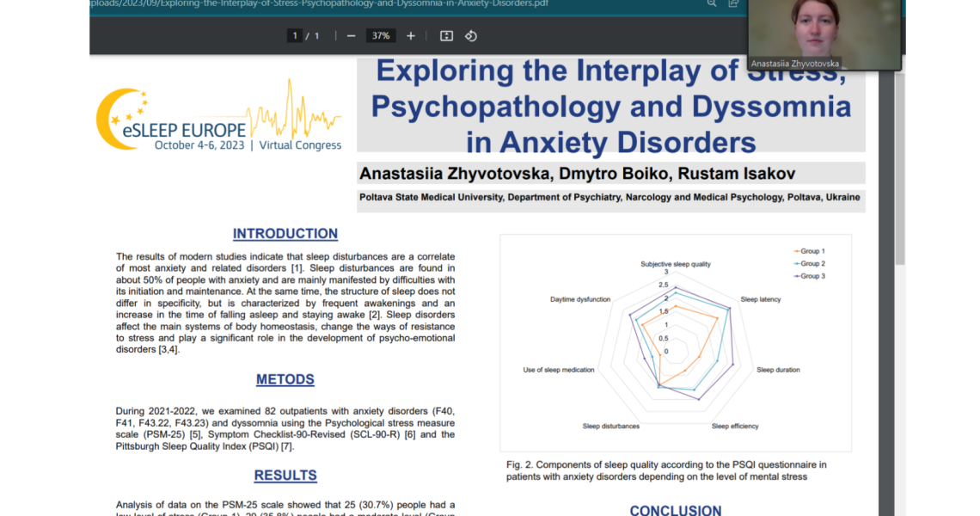Click the vertical scrollbar thumb
Screen dimensions: 980x516
[x=899, y=168]
